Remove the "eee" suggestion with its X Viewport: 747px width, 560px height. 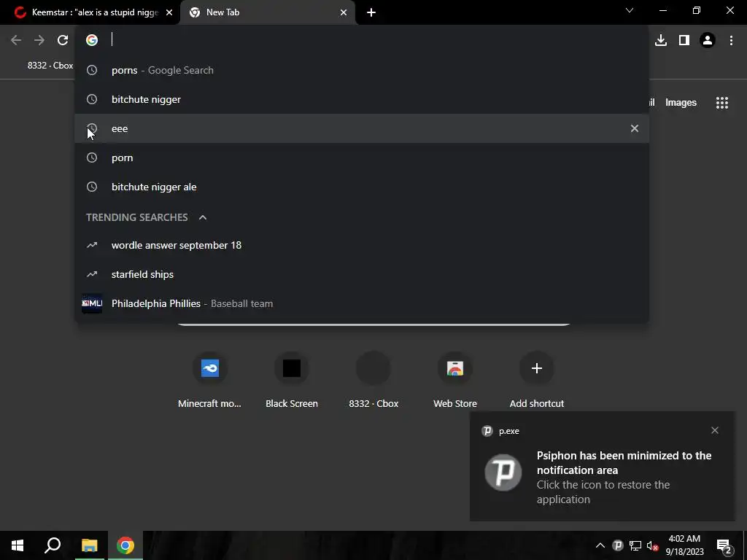(x=635, y=128)
